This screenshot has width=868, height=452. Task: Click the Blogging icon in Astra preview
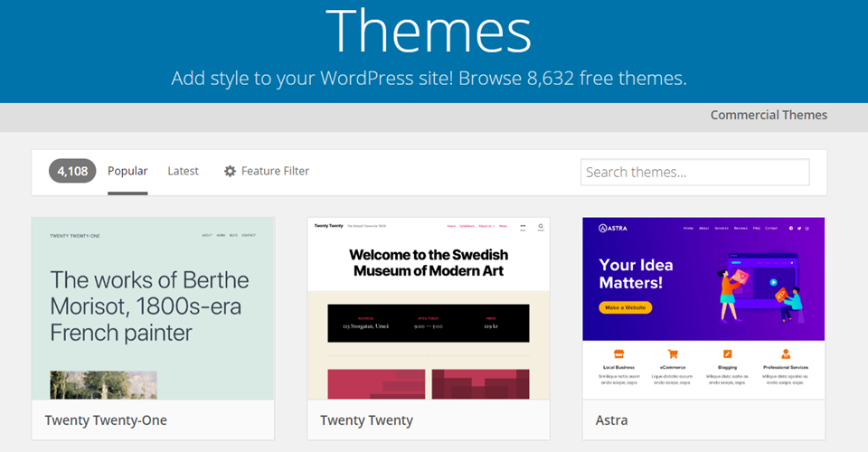click(727, 354)
